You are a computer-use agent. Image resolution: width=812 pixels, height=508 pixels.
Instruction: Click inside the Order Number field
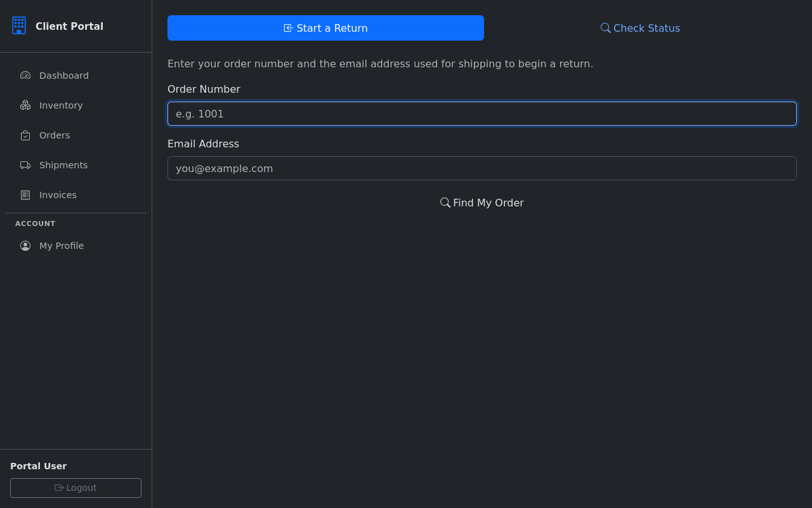pyautogui.click(x=482, y=114)
